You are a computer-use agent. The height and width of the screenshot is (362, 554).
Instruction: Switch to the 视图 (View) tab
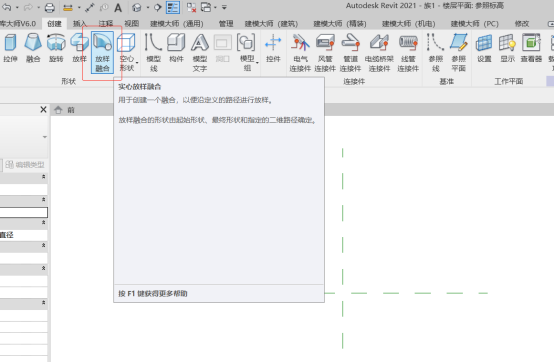[131, 24]
